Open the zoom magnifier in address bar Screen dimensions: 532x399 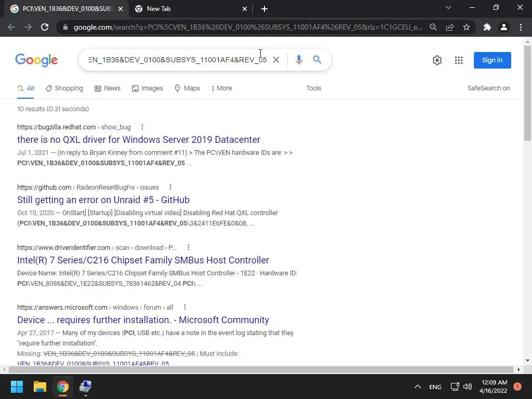pyautogui.click(x=433, y=27)
